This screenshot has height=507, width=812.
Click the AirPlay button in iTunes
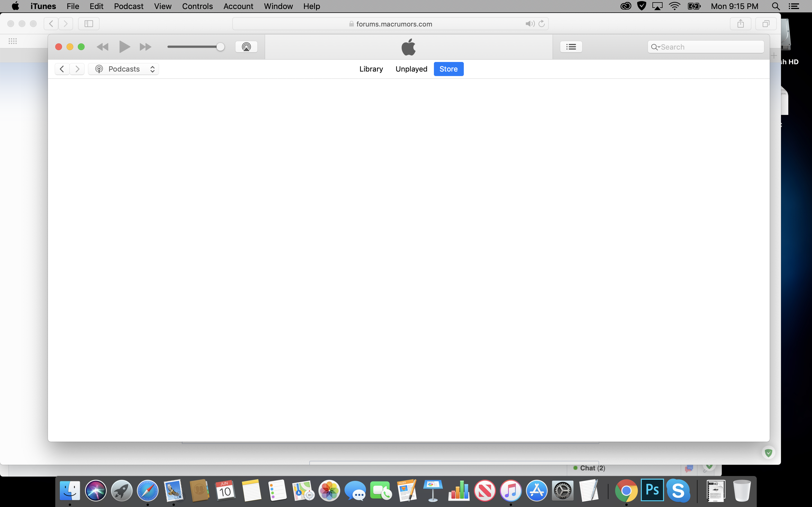pyautogui.click(x=246, y=46)
